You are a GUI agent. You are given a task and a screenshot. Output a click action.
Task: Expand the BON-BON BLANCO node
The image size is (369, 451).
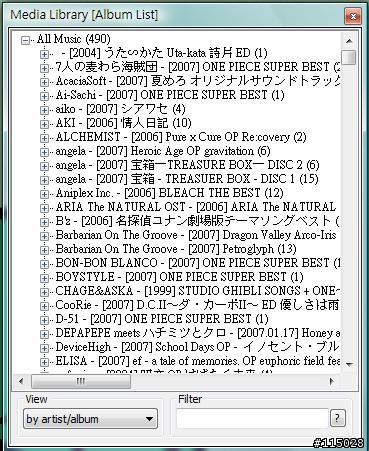click(44, 265)
